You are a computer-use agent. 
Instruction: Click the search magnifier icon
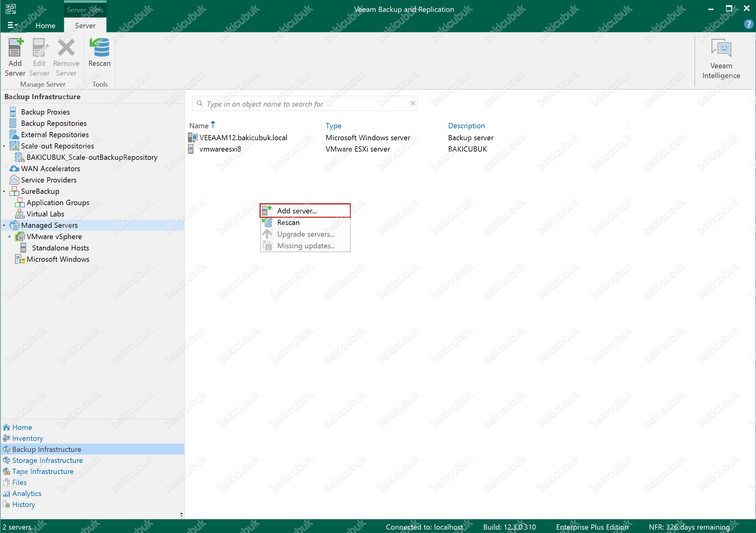200,103
